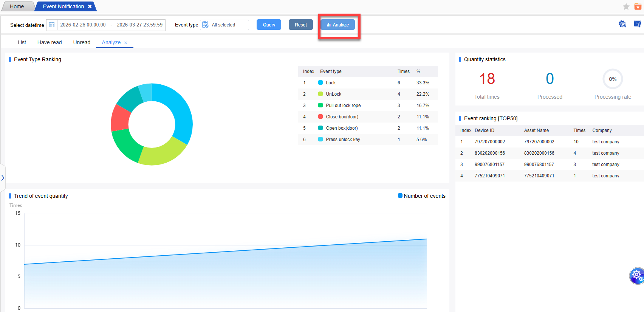Toggle the Lock series legend marker

[320, 83]
